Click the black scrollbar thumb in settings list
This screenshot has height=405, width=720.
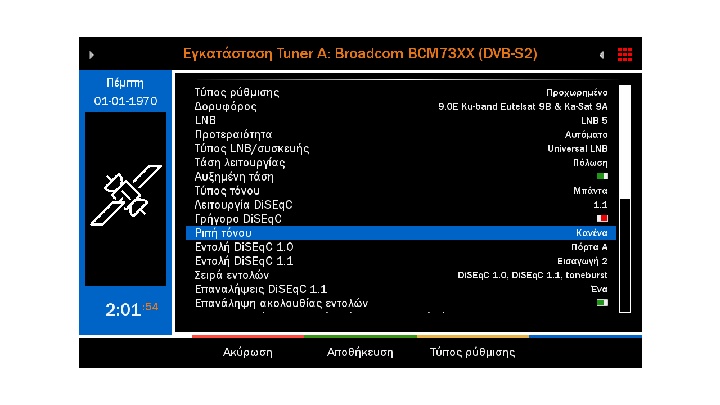(x=625, y=255)
